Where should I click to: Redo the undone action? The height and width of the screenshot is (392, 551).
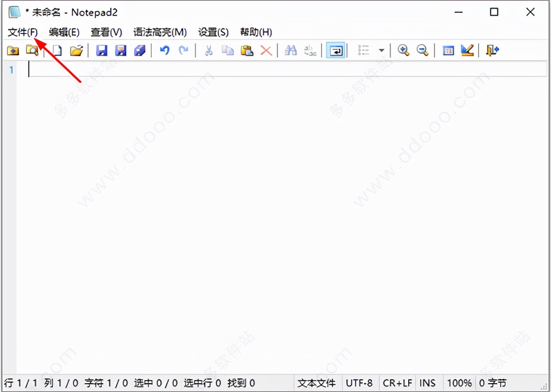[184, 50]
